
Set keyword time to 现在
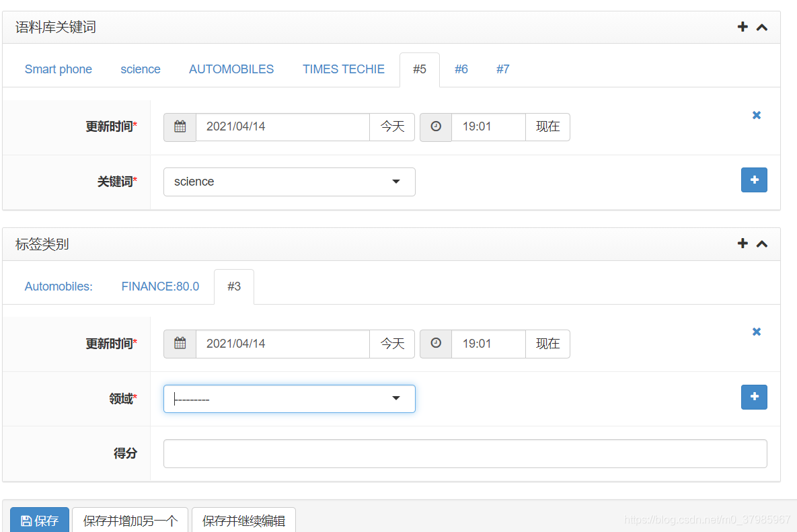pyautogui.click(x=548, y=127)
